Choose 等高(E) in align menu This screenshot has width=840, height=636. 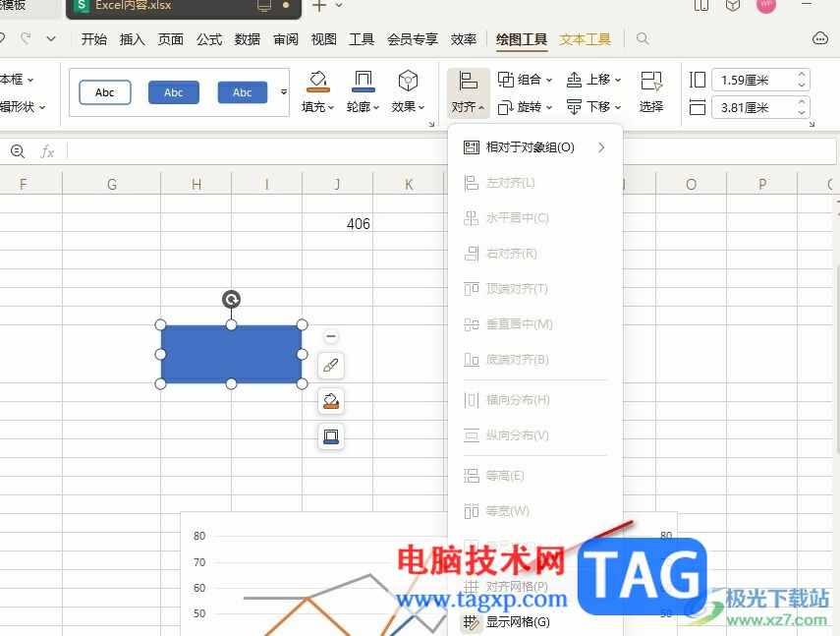pos(535,475)
